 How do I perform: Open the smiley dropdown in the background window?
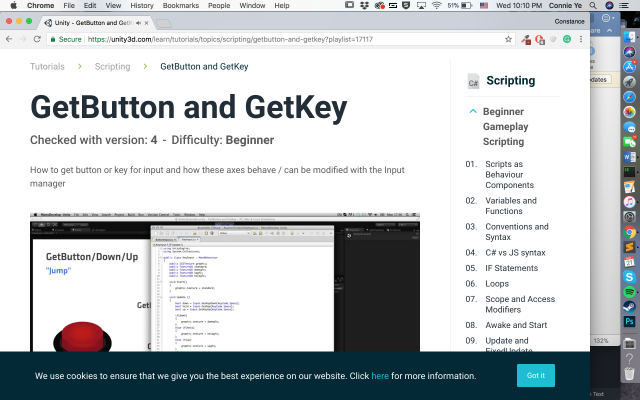(608, 18)
